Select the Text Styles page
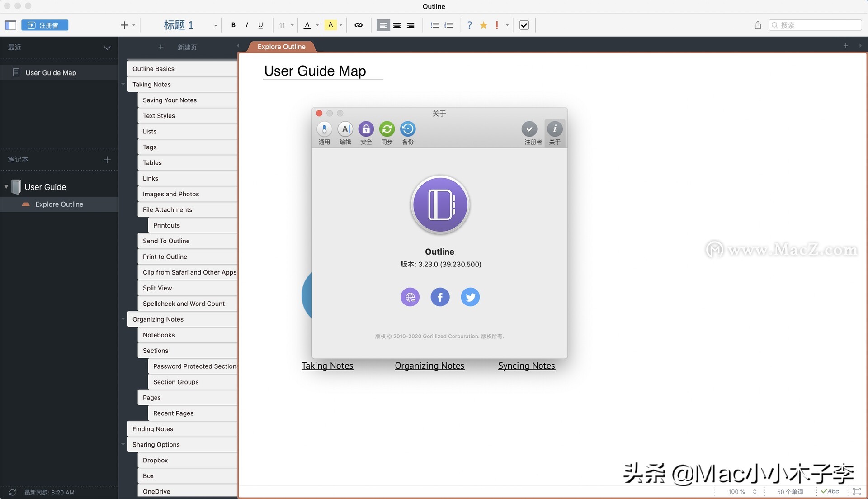 tap(159, 116)
